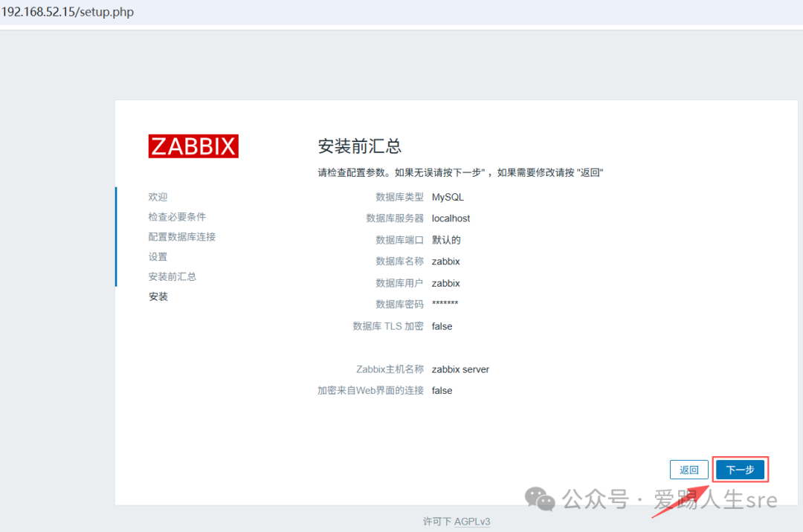
Task: Select the 安装 step in the sidebar
Action: [158, 296]
